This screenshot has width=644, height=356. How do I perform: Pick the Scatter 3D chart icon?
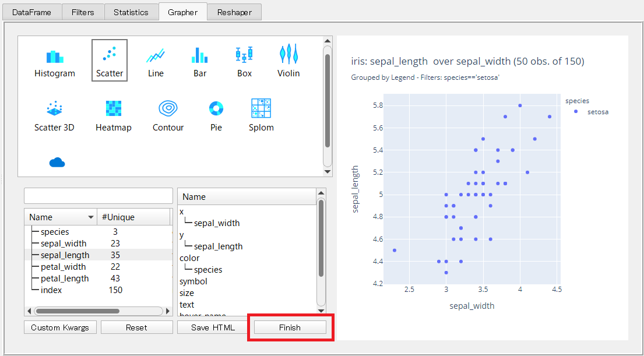(54, 109)
